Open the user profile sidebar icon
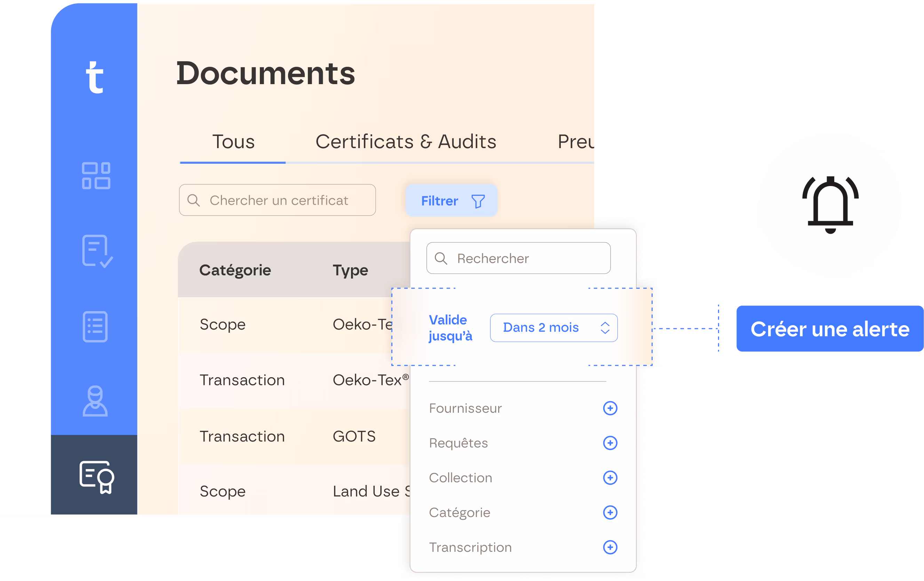The height and width of the screenshot is (581, 924). click(95, 401)
